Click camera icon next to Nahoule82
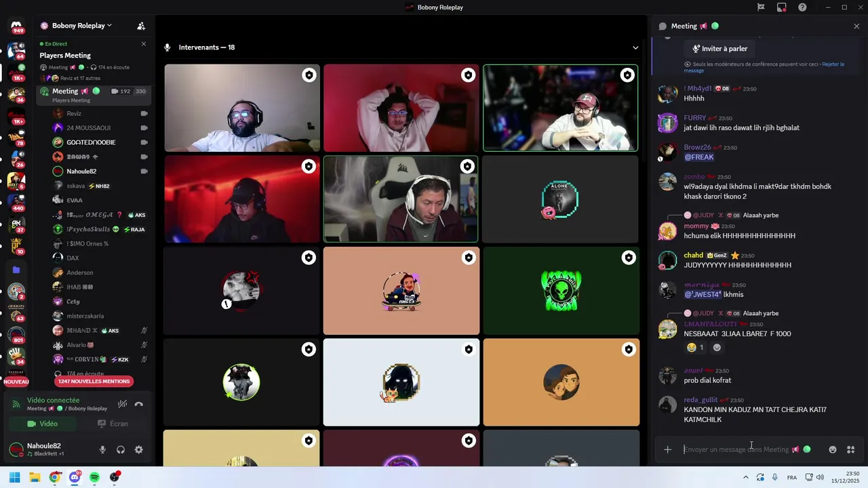This screenshot has width=868, height=488. [x=144, y=171]
